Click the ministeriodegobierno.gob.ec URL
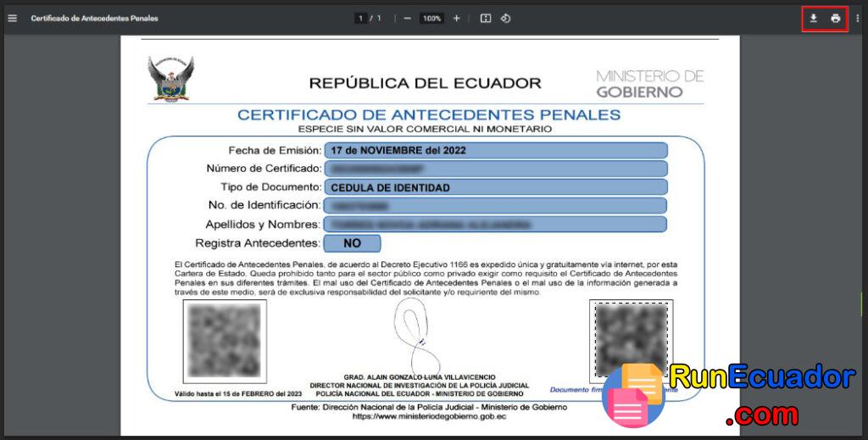The image size is (868, 440). coord(429,416)
